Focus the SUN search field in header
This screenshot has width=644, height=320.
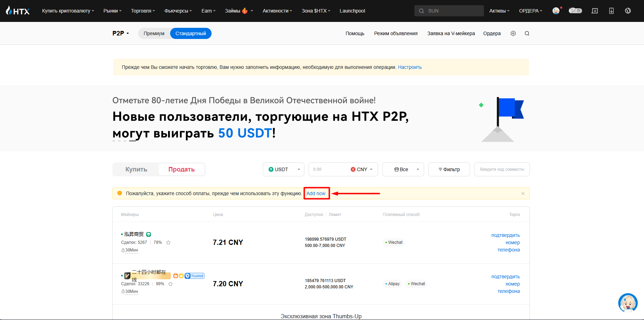449,11
